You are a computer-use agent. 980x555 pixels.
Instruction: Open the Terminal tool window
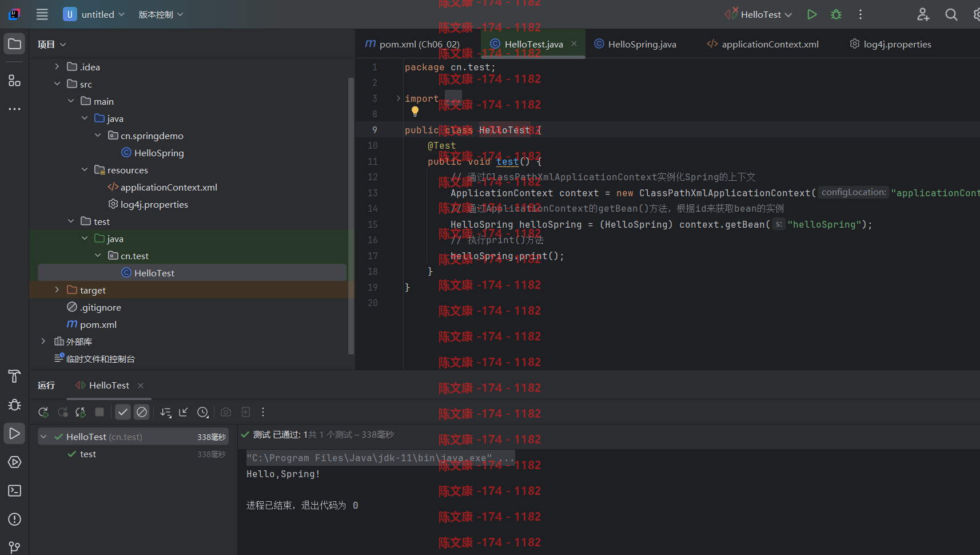15,490
